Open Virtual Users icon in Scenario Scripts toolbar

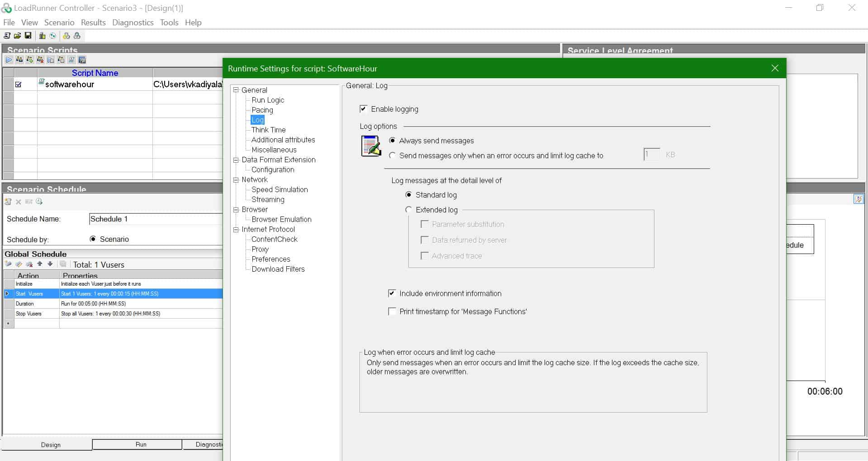19,60
